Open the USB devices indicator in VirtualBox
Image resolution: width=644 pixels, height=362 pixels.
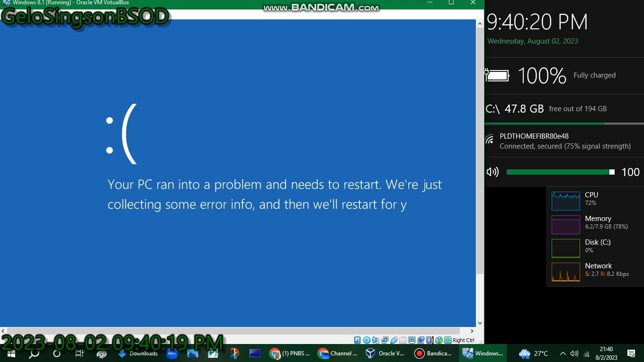(394, 340)
